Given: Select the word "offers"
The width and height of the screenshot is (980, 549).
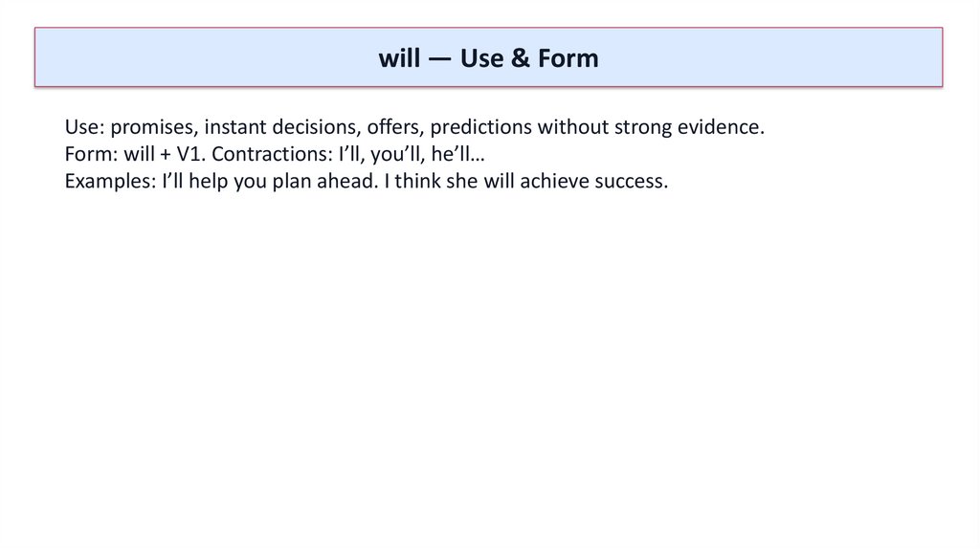Looking at the screenshot, I should (x=395, y=128).
